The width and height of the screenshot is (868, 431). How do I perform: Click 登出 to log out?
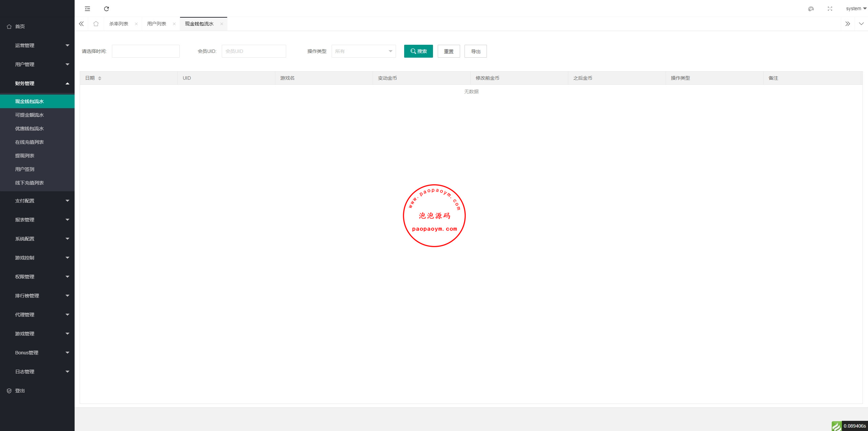[x=37, y=391]
